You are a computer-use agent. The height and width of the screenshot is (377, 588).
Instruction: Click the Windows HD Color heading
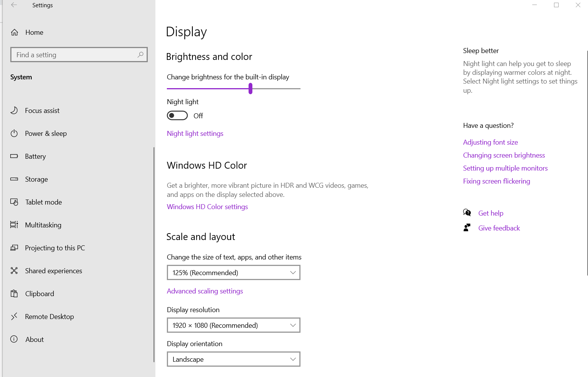207,165
